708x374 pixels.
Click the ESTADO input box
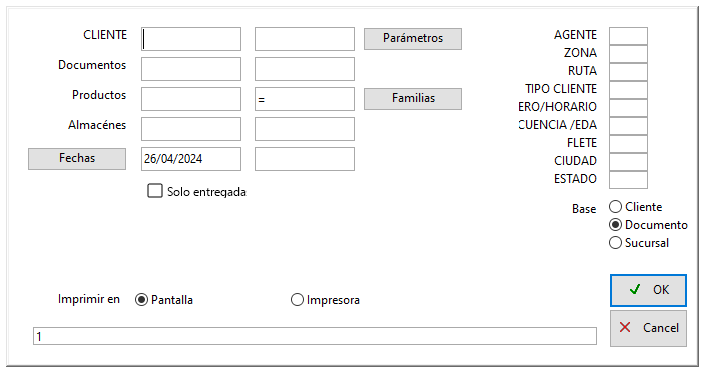pyautogui.click(x=628, y=180)
